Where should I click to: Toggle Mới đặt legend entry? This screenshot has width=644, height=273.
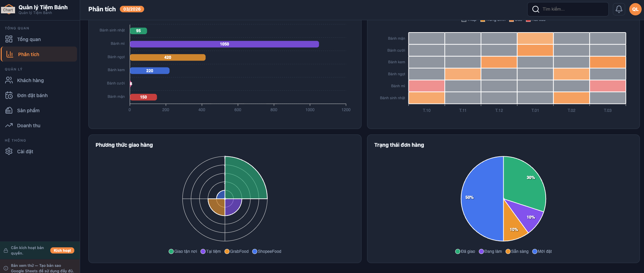(x=542, y=251)
